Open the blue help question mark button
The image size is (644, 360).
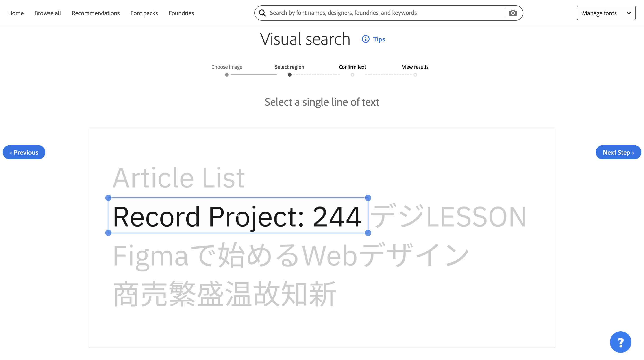(x=620, y=342)
